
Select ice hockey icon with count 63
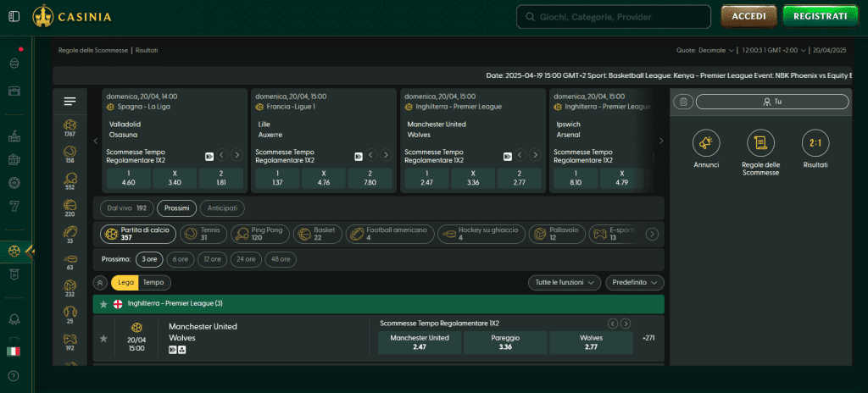coord(70,261)
